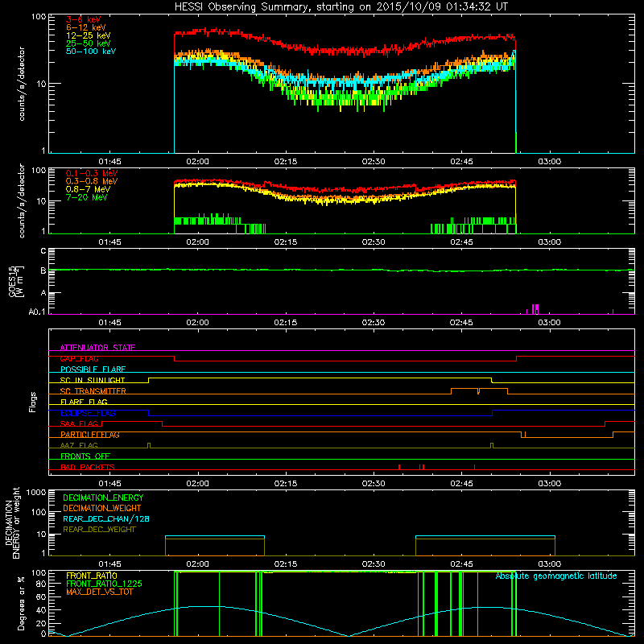Click the BAD_PACKETS flag label
This screenshot has height=644, width=644.
88,467
